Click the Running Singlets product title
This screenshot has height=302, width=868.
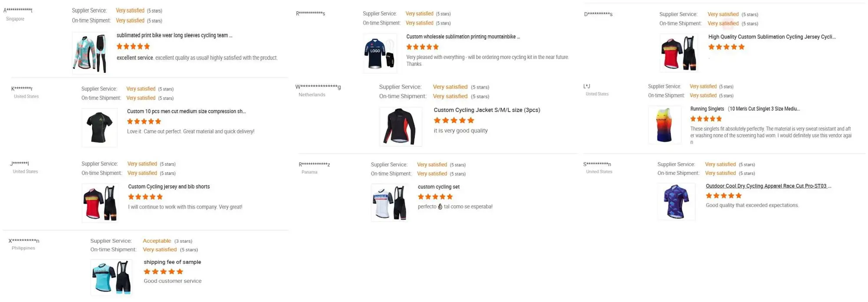(x=745, y=109)
